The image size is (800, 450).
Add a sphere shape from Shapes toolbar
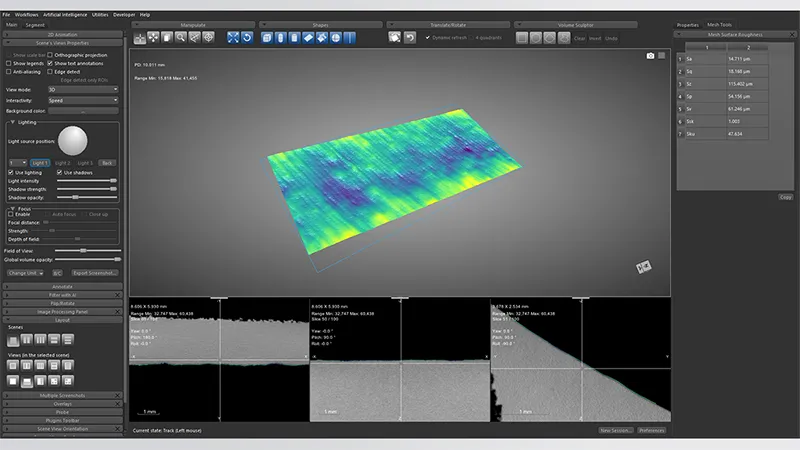335,38
